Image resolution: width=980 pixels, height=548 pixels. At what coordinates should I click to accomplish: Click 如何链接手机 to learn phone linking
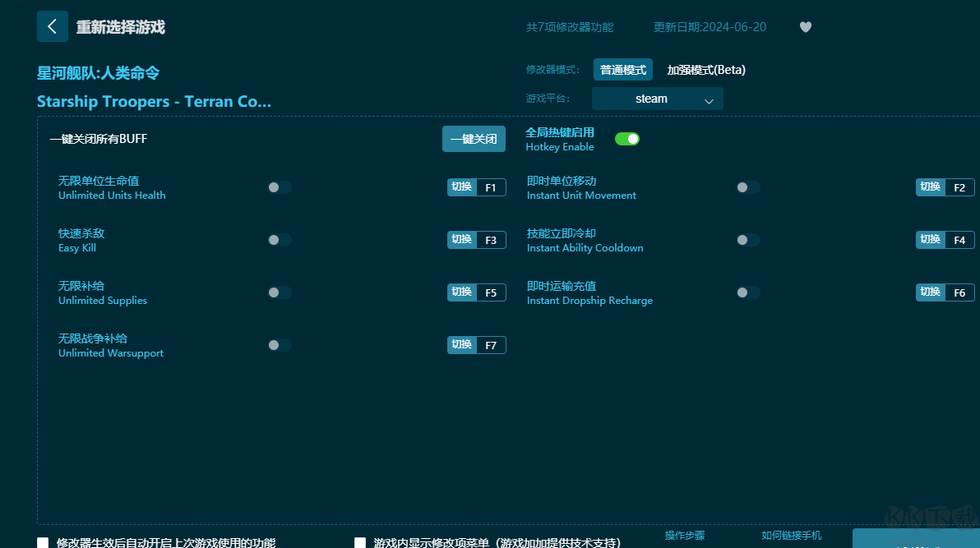click(790, 535)
